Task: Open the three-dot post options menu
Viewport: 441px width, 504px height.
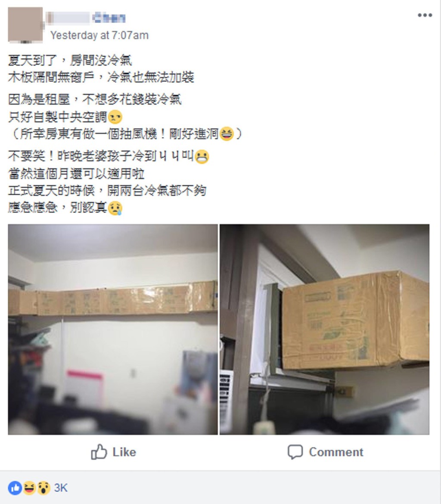Action: click(425, 15)
